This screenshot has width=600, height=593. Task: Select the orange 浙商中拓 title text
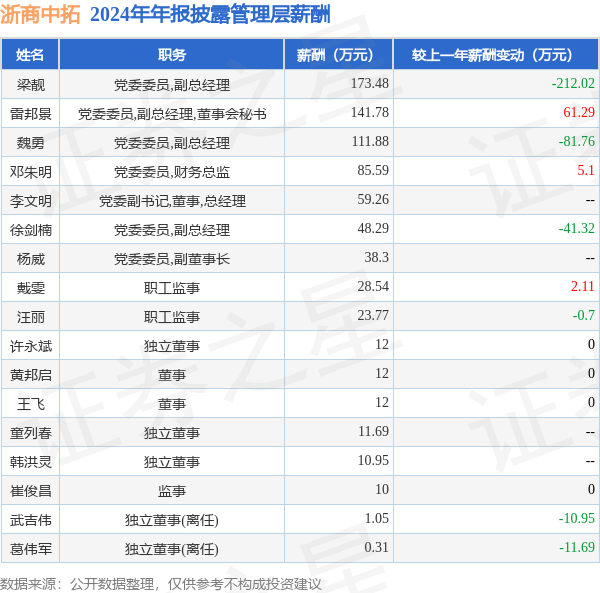[40, 15]
